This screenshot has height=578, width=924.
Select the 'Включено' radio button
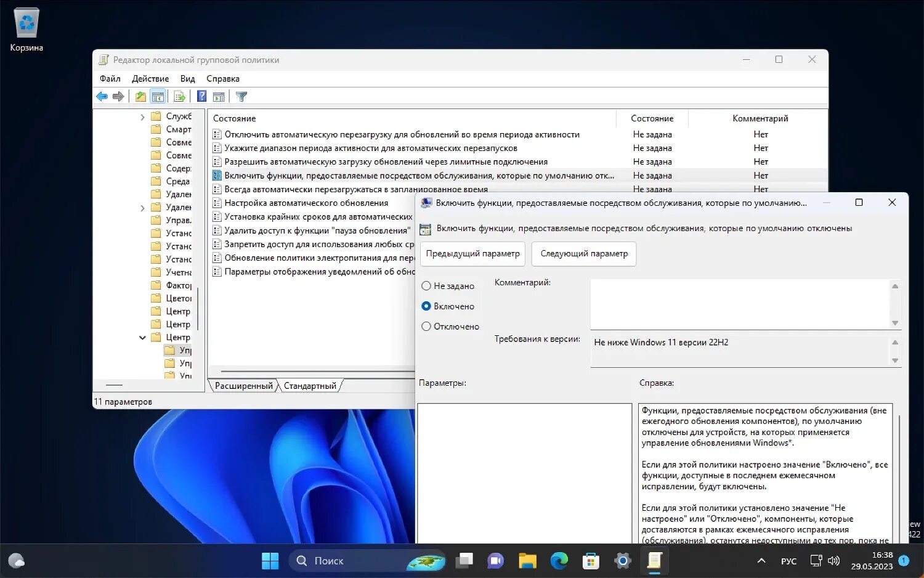[x=426, y=306]
